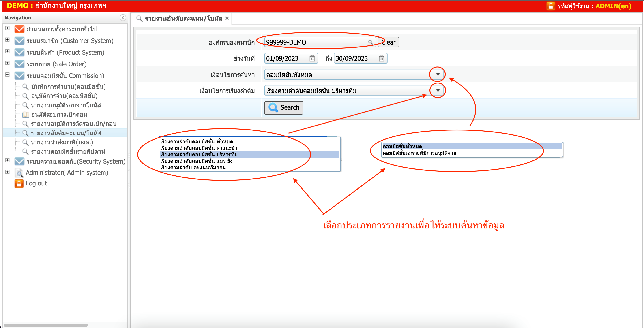Click the orange general settings envelope icon
644x328 pixels.
pyautogui.click(x=19, y=29)
